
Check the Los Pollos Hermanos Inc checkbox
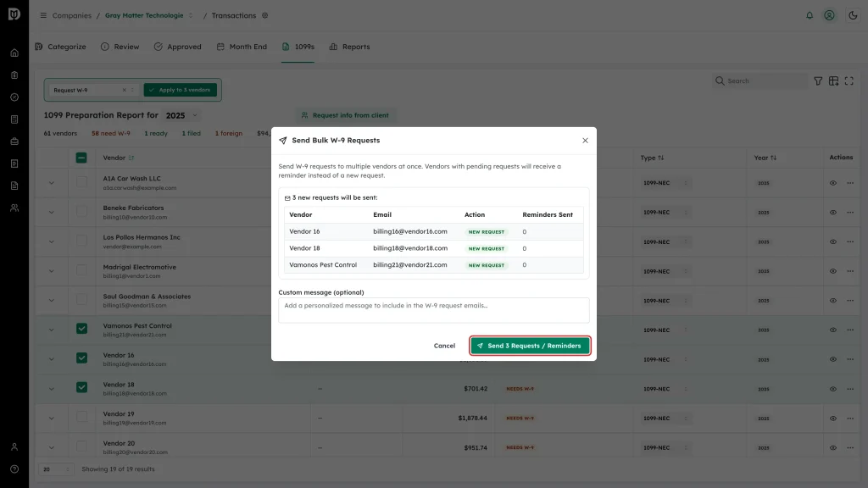click(81, 241)
